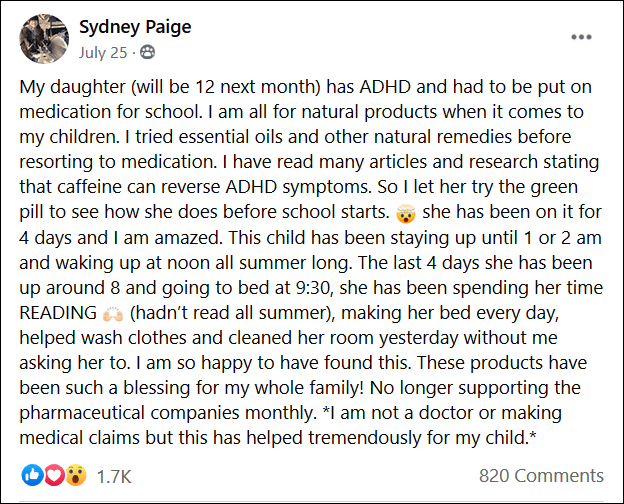
Task: Click the phrase "pharmaceutical companies monthly"
Action: point(168,413)
